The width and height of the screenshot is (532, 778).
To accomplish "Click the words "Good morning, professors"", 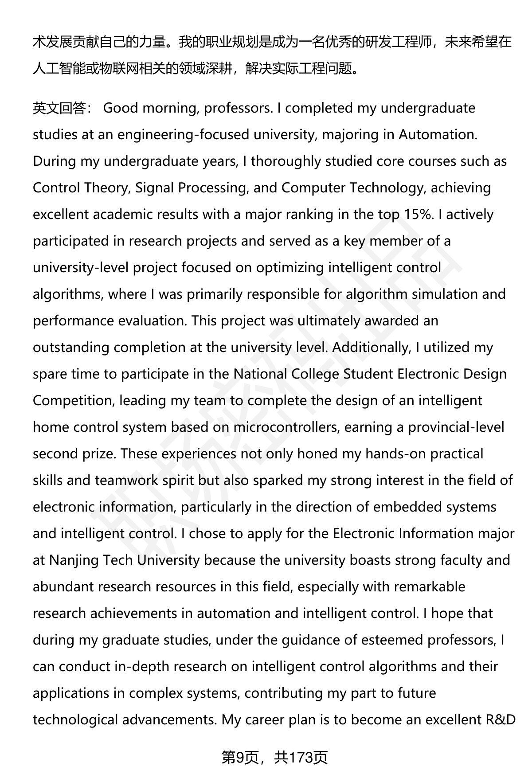I will 187,108.
